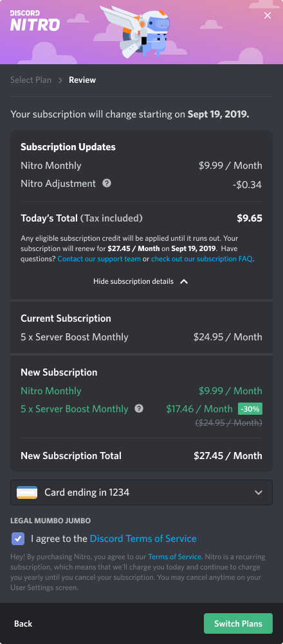Close the Nitro dialog with the X
The height and width of the screenshot is (644, 283).
268,15
